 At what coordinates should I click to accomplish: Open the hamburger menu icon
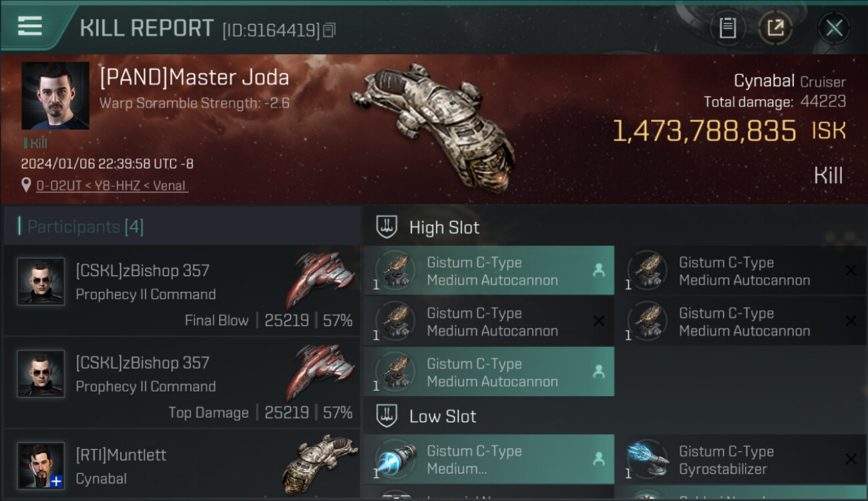30,26
